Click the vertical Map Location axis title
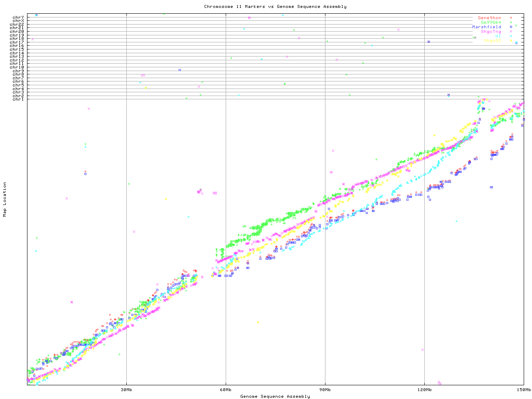Image resolution: width=532 pixels, height=399 pixels. [x=5, y=199]
